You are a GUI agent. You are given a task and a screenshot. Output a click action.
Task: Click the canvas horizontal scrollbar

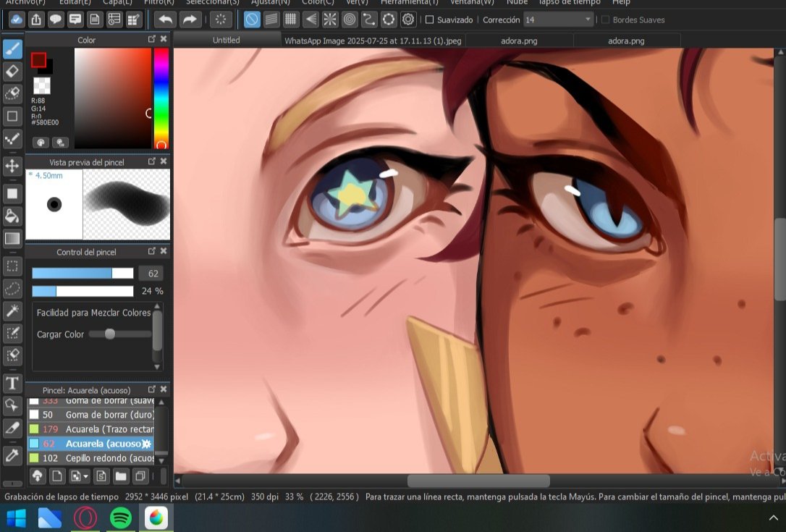pos(478,481)
